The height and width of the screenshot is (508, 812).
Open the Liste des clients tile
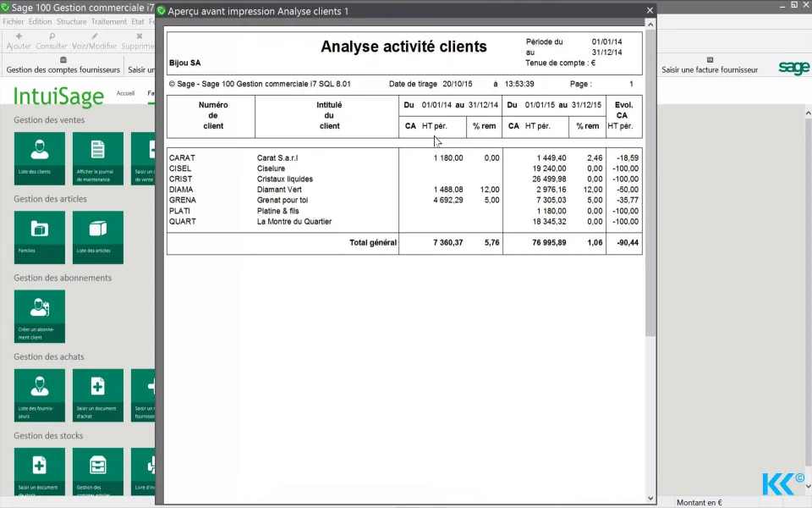click(x=40, y=158)
